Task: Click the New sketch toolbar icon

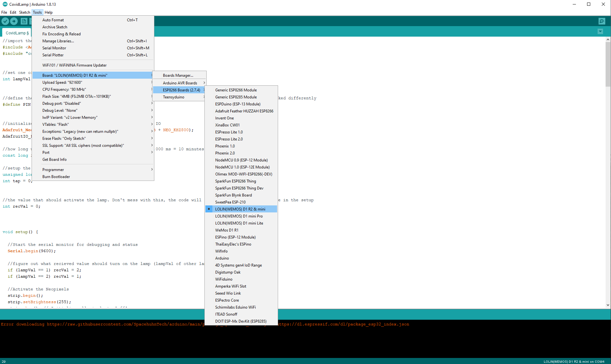Action: pyautogui.click(x=24, y=21)
